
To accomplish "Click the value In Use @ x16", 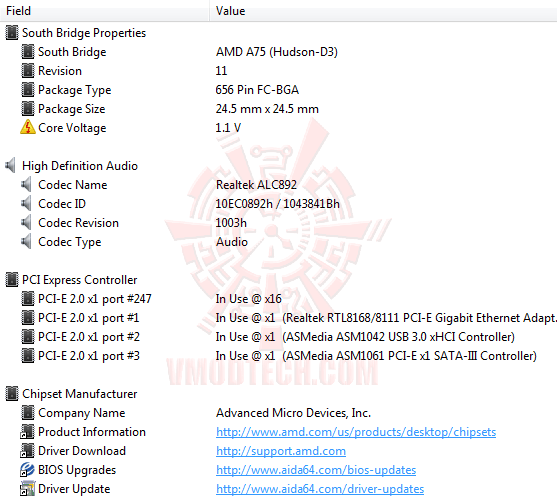I will pos(248,299).
